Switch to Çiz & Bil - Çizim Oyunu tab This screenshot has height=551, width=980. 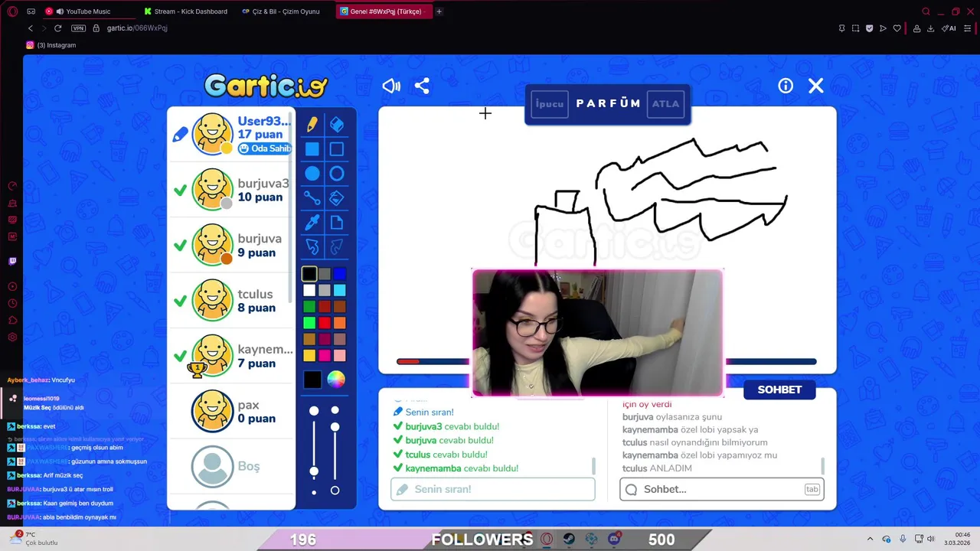[x=281, y=11]
